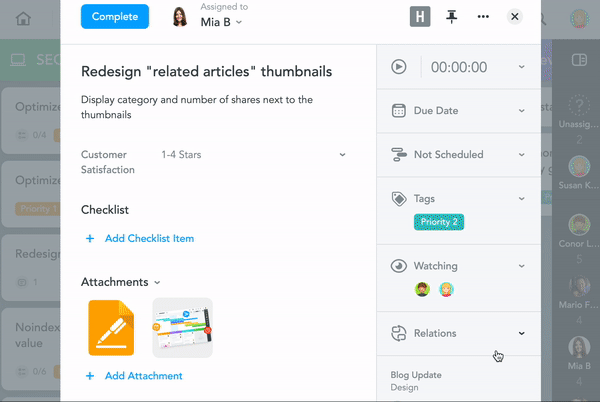Screen dimensions: 600x402
Task: Select Mario F in the background people list
Action: [x=579, y=293]
